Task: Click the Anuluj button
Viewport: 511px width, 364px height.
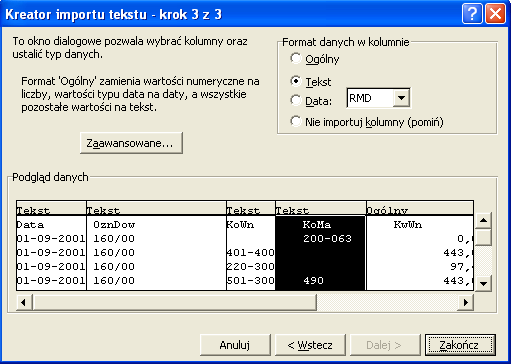Action: pos(235,345)
